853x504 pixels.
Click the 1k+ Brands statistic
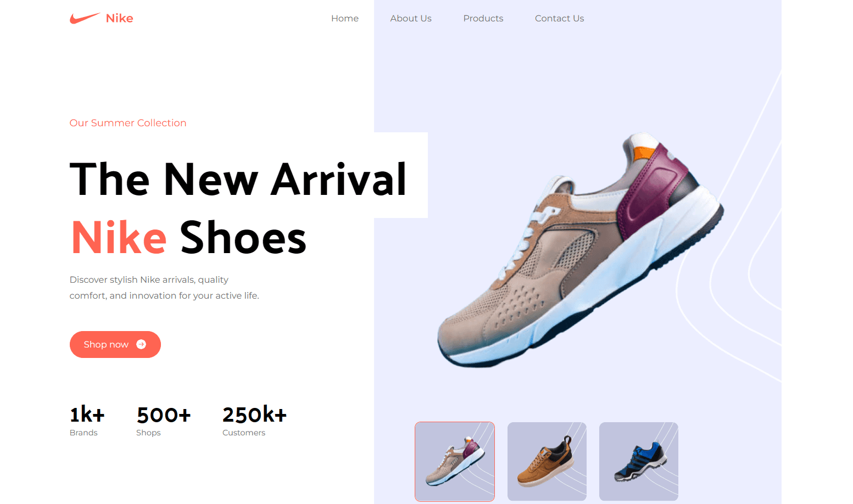coord(87,421)
